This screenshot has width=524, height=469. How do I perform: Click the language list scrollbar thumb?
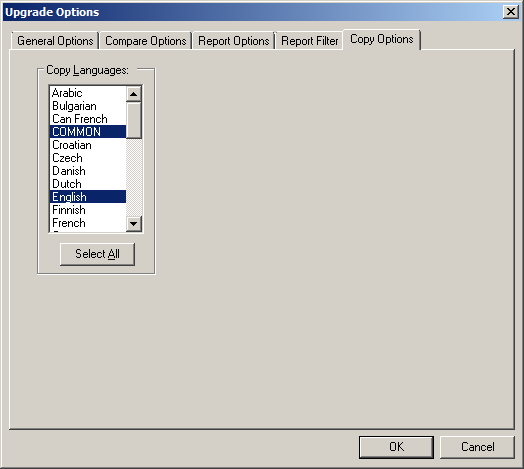coord(134,120)
